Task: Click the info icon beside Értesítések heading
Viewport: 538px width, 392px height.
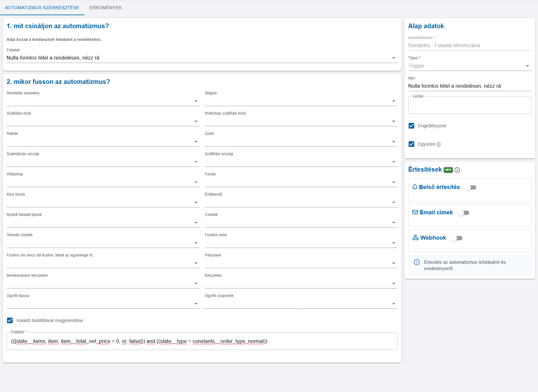Action: coord(457,170)
